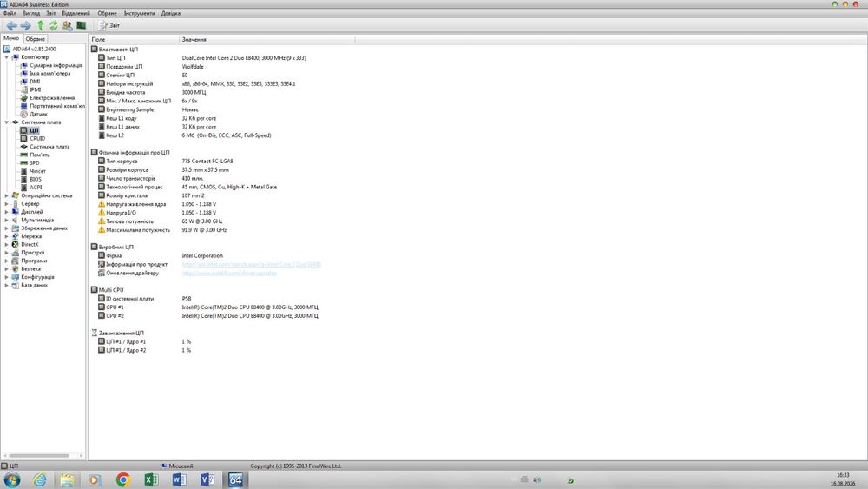Open the Вигляд menu

(31, 13)
